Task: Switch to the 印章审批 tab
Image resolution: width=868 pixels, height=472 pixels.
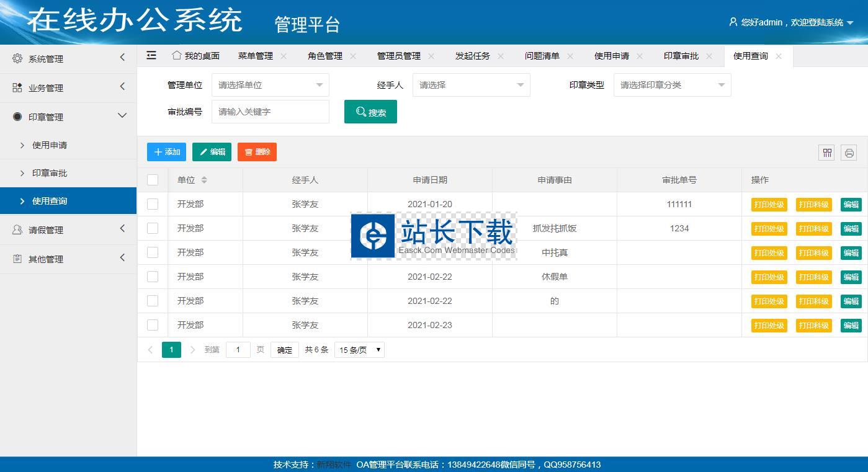Action: click(x=681, y=56)
